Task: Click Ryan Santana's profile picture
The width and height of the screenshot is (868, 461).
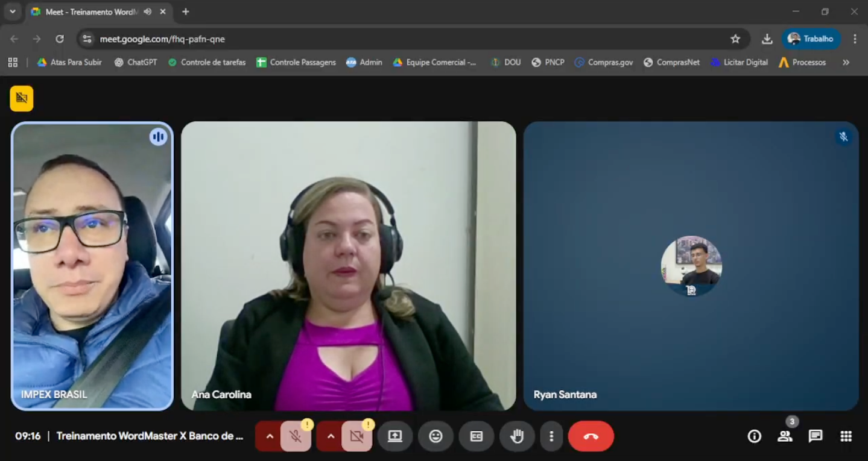Action: [691, 266]
